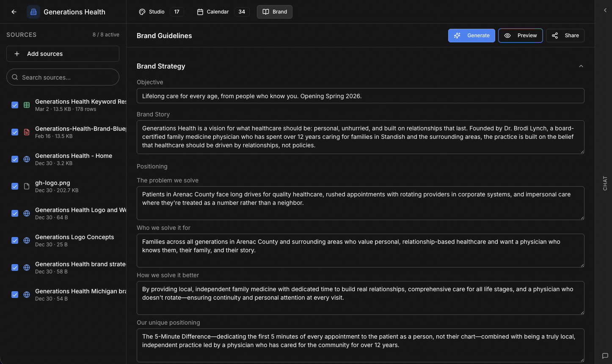Click the Generations Health Keyword source name
Image resolution: width=612 pixels, height=364 pixels.
click(x=80, y=102)
